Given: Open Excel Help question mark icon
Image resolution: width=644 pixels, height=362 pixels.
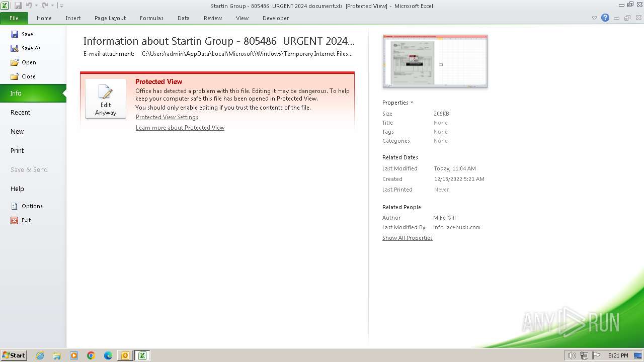Looking at the screenshot, I should point(605,18).
